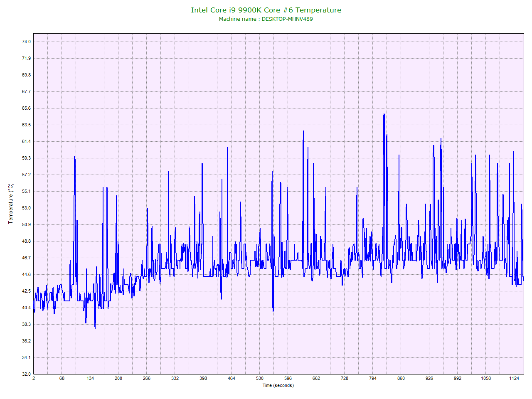Click the time axis tick labeled 926
Screen dimensions: 532x399
[429, 378]
